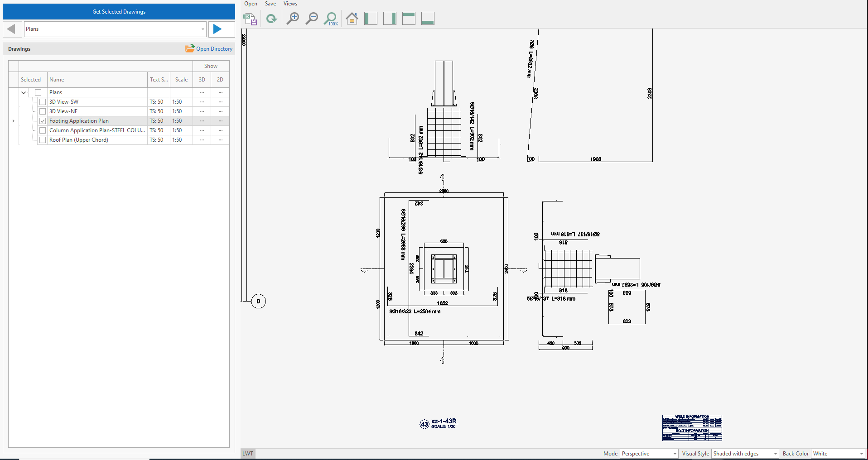868x460 pixels.
Task: Click the Home view icon
Action: pyautogui.click(x=352, y=19)
